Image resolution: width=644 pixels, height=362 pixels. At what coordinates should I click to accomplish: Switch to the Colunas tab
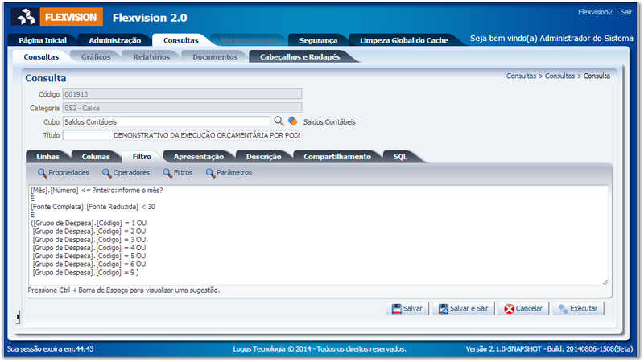[x=96, y=157]
